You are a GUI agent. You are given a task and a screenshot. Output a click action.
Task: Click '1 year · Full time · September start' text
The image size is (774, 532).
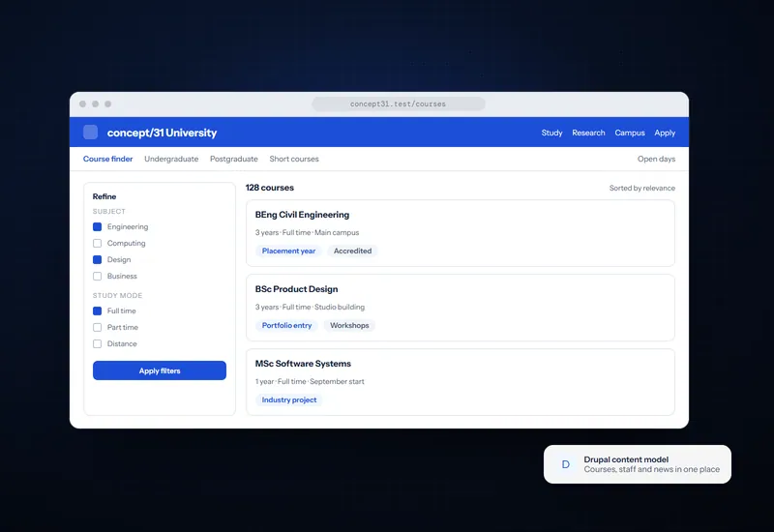coord(310,381)
